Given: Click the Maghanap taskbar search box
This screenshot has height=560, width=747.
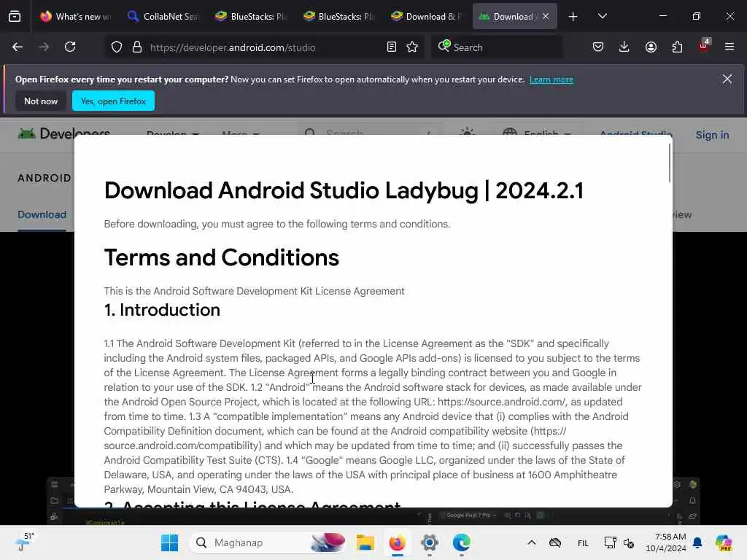Looking at the screenshot, I should (268, 542).
